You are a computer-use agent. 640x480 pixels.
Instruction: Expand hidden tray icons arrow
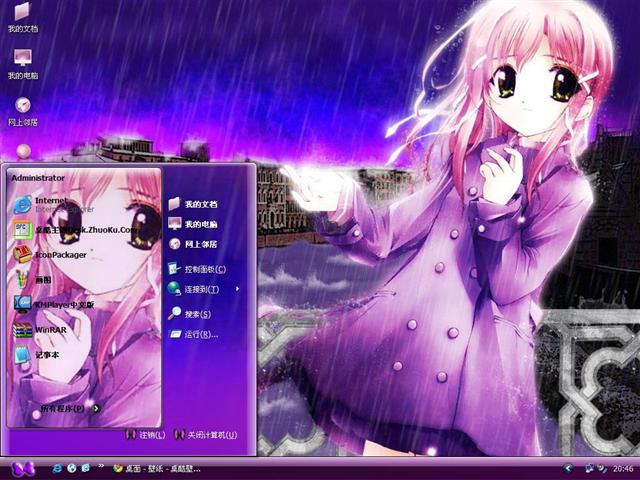click(568, 469)
